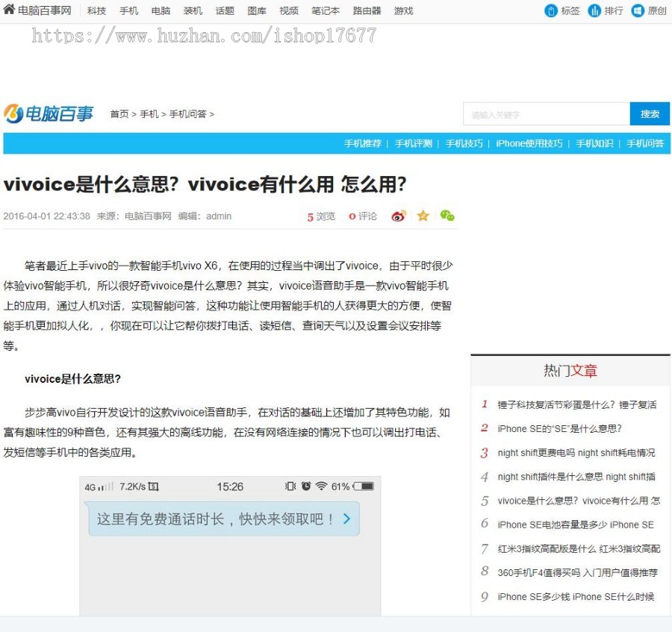The width and height of the screenshot is (672, 632).
Task: Open 路由器 in top navigation
Action: pyautogui.click(x=367, y=10)
